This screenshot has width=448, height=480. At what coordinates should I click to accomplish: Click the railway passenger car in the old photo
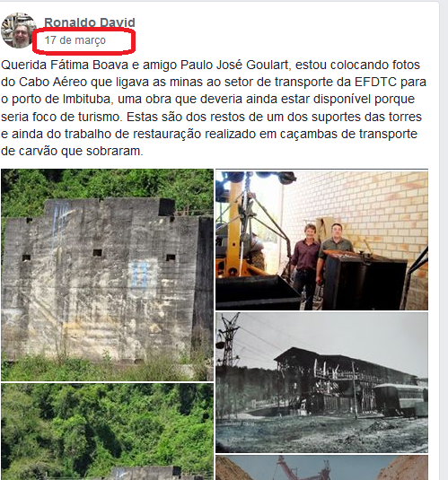click(400, 399)
